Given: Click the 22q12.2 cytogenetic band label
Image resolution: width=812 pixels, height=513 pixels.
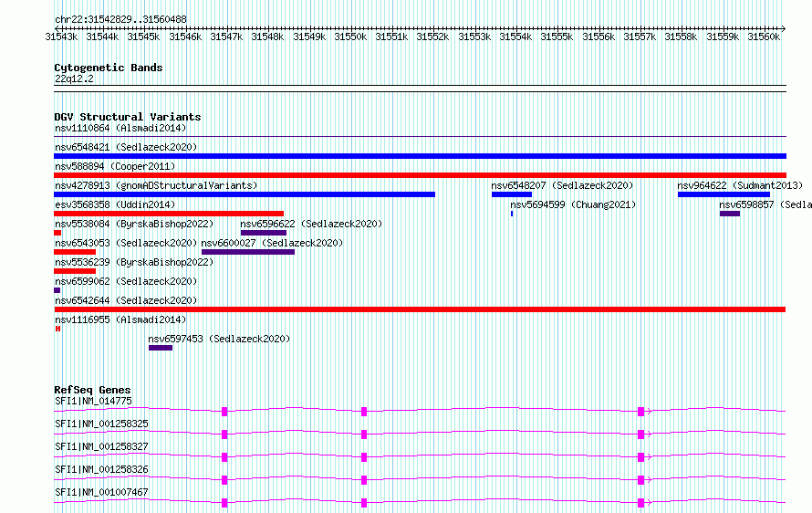Looking at the screenshot, I should point(74,79).
